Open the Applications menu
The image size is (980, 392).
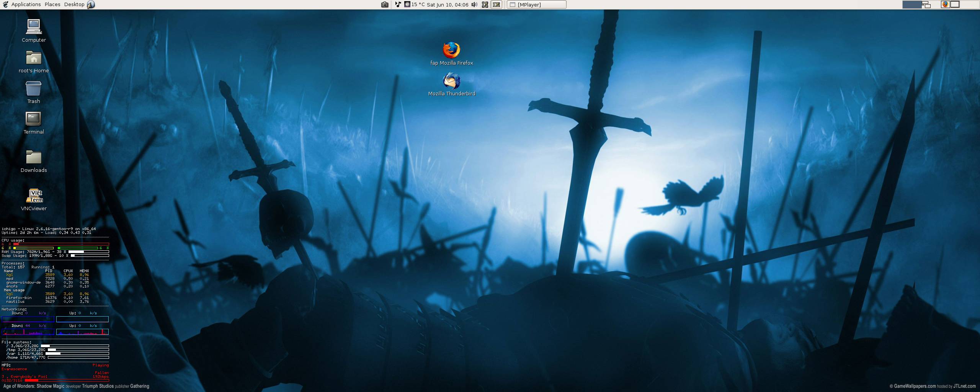(x=26, y=5)
